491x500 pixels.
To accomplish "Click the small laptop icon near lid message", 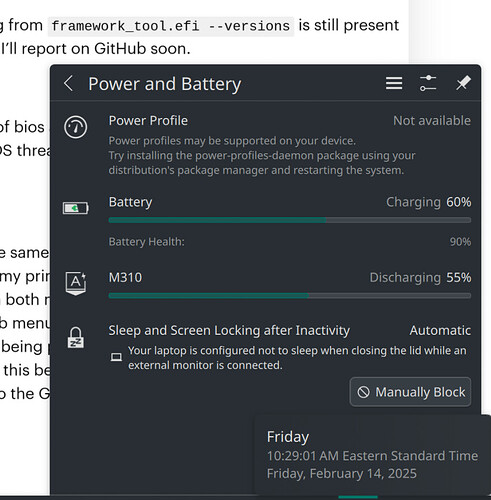I will (116, 357).
